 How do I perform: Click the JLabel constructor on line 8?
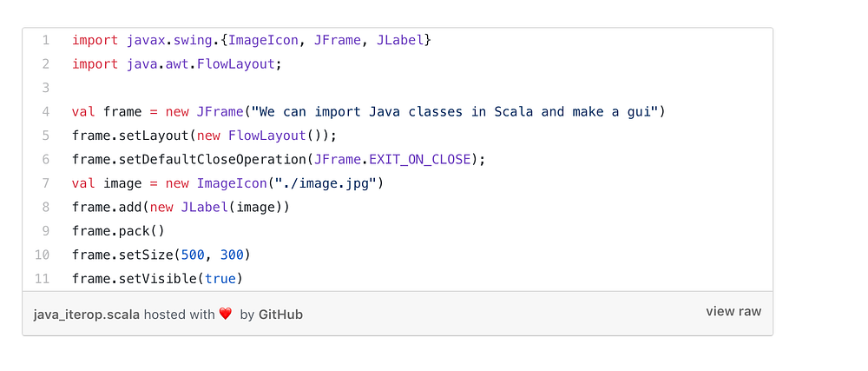(204, 207)
